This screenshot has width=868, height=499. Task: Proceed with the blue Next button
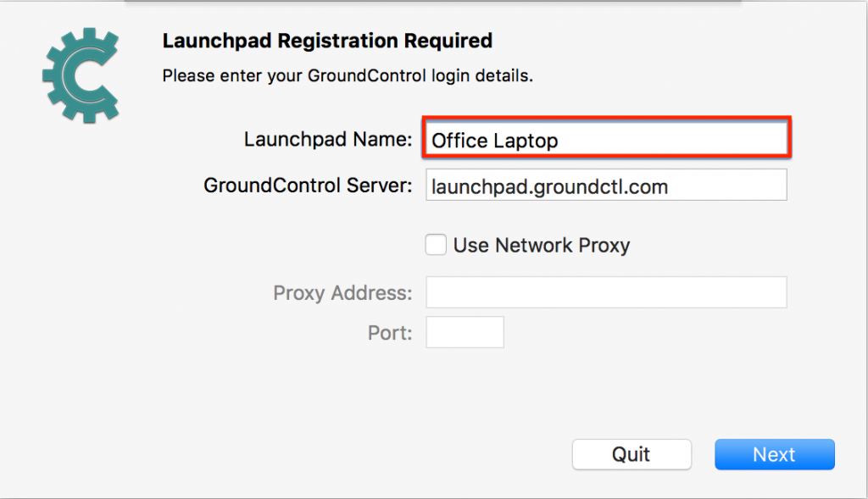coord(775,454)
